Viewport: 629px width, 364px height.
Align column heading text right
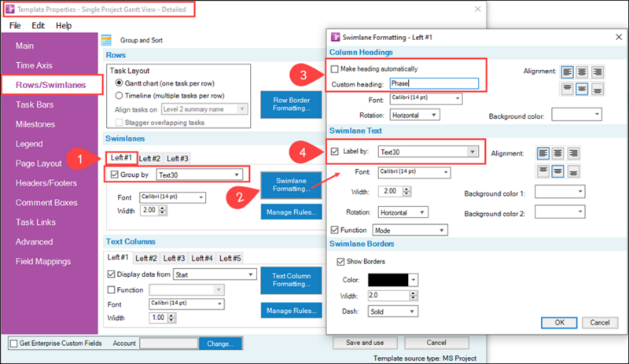click(597, 72)
